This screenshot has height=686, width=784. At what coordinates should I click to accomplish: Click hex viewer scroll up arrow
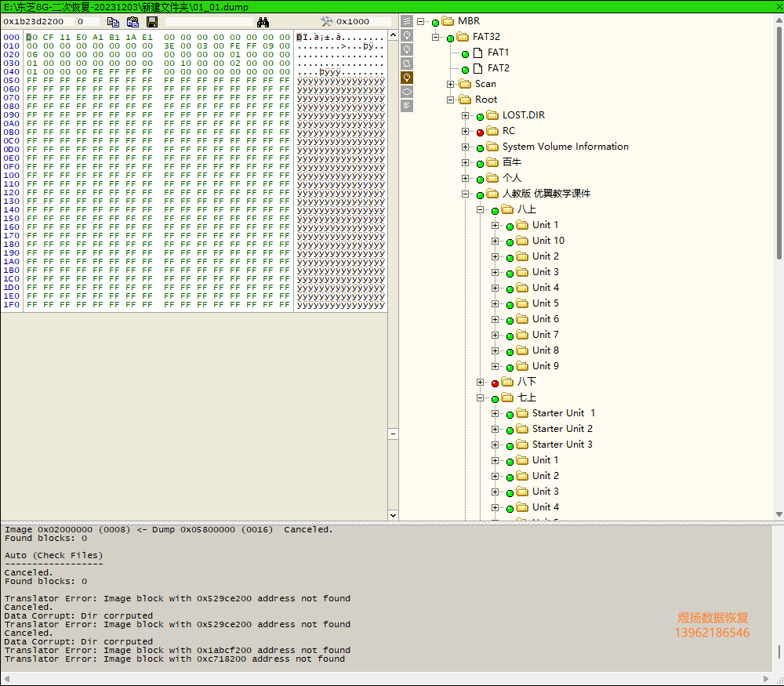tap(393, 35)
